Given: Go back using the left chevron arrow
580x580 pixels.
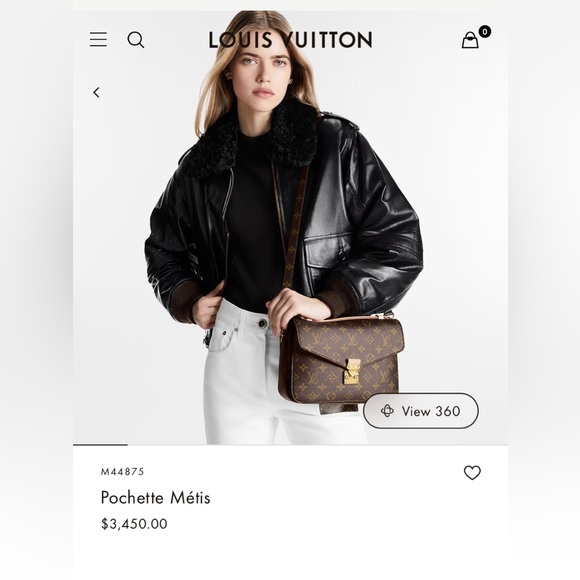Looking at the screenshot, I should tap(97, 92).
